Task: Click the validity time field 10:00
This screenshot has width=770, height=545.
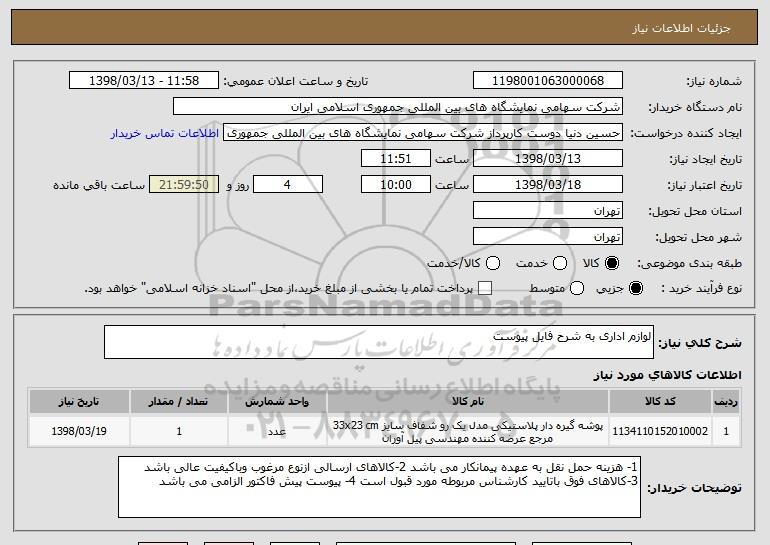Action: click(396, 185)
